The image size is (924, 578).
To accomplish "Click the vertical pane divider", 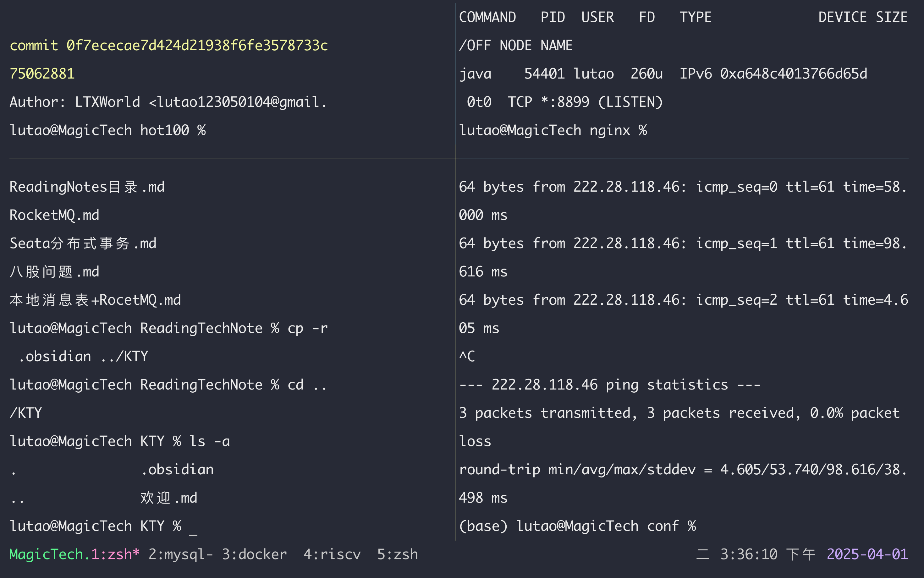I will pos(455,268).
